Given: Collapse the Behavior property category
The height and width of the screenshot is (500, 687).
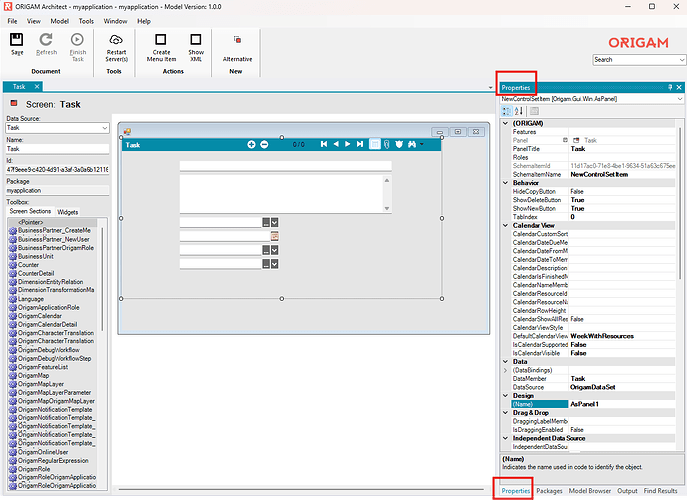Looking at the screenshot, I should click(x=505, y=183).
